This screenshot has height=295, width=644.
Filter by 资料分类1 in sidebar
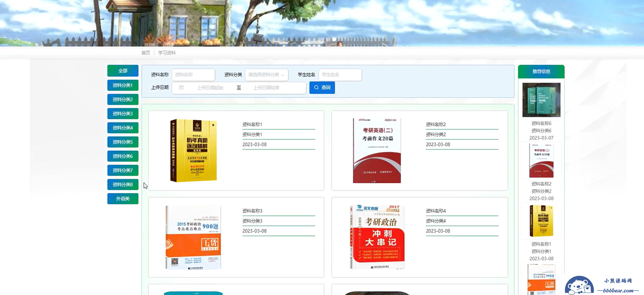[x=123, y=85]
